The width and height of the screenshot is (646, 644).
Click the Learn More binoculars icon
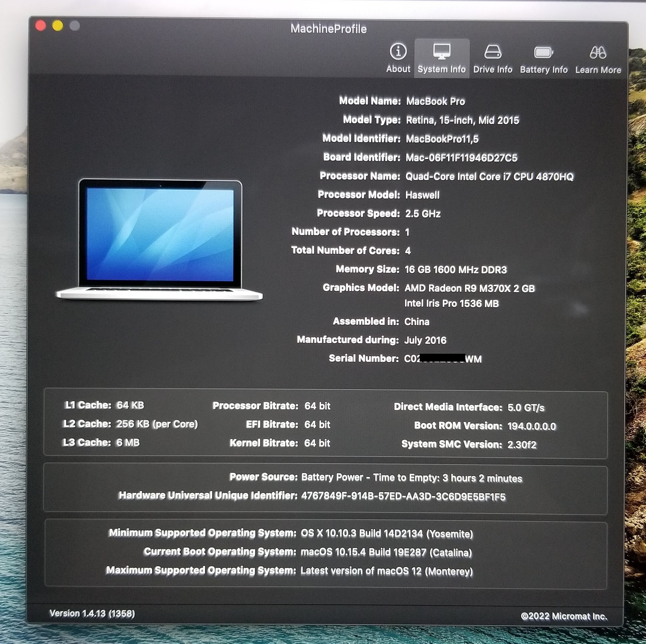pos(598,52)
